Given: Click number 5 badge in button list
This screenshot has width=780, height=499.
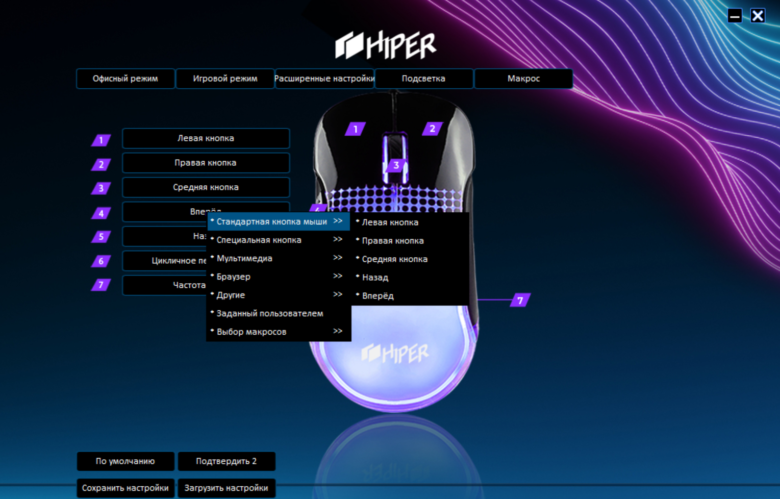Looking at the screenshot, I should pyautogui.click(x=101, y=236).
